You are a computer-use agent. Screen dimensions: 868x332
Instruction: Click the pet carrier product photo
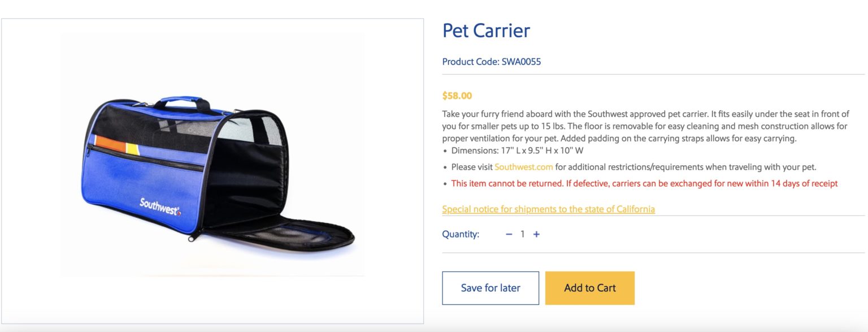click(x=212, y=170)
